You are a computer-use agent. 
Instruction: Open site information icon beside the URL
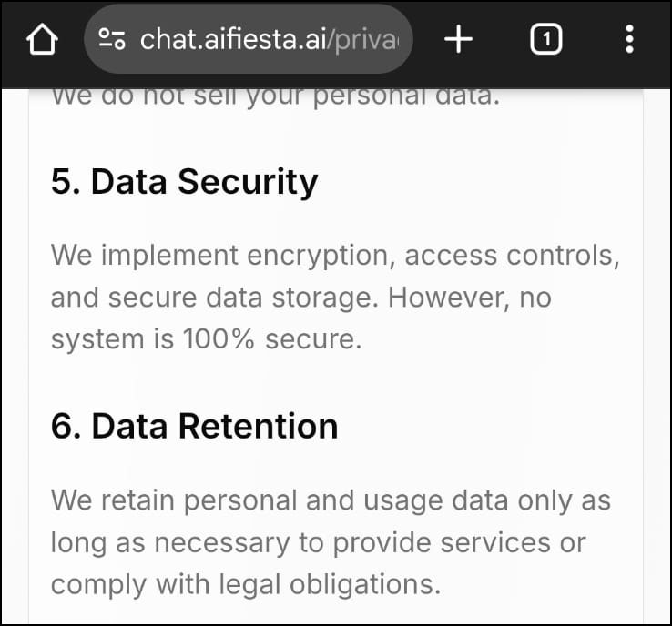(112, 40)
